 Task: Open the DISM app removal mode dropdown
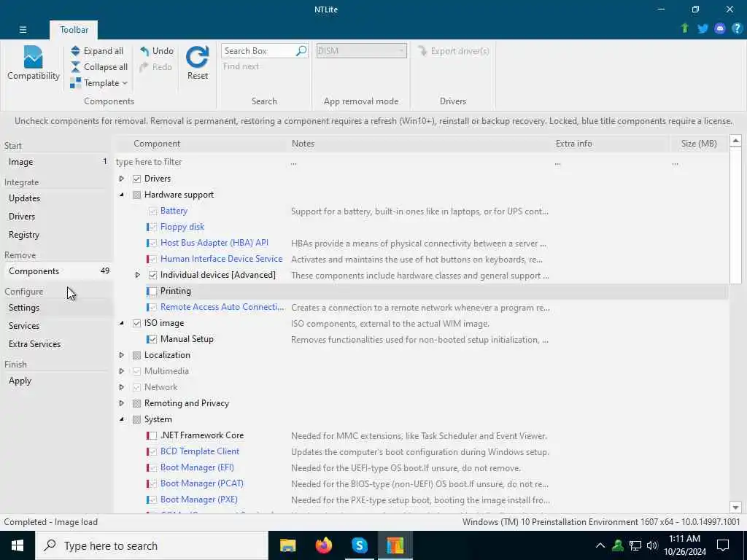pyautogui.click(x=362, y=51)
